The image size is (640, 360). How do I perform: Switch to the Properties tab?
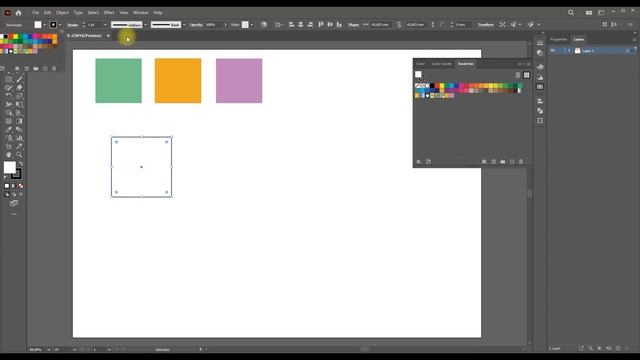[559, 39]
